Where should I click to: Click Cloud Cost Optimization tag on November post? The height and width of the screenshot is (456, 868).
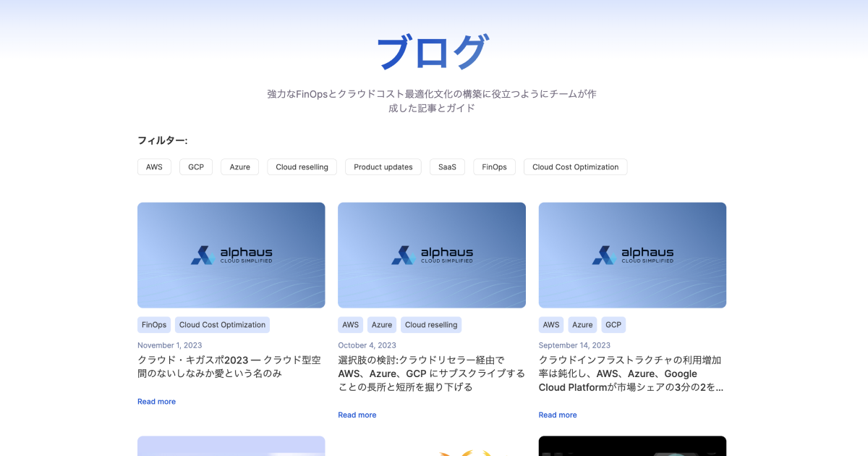tap(222, 324)
